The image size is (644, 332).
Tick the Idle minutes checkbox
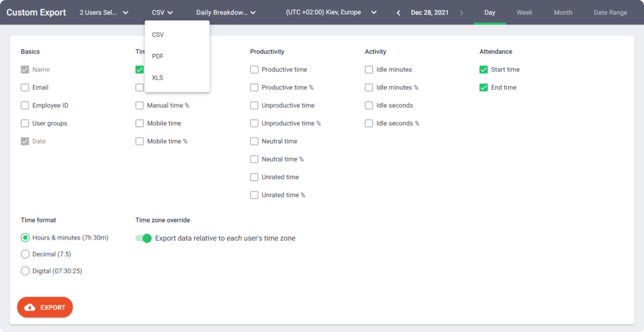[369, 70]
